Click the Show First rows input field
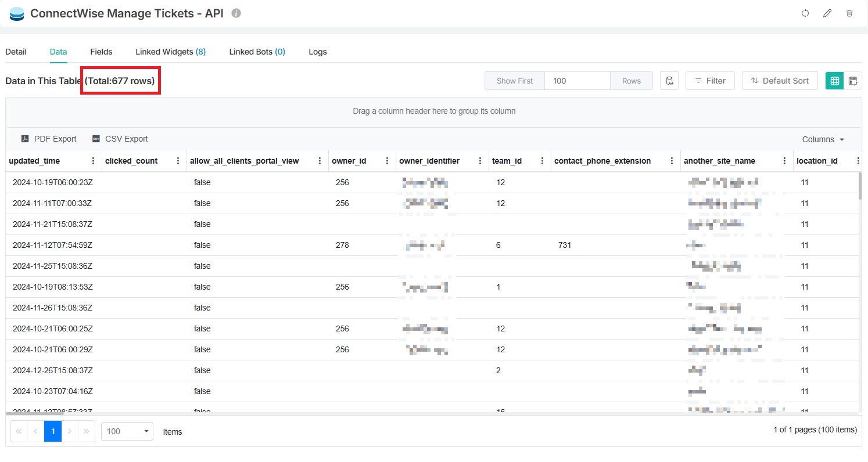This screenshot has width=868, height=462. [x=577, y=81]
